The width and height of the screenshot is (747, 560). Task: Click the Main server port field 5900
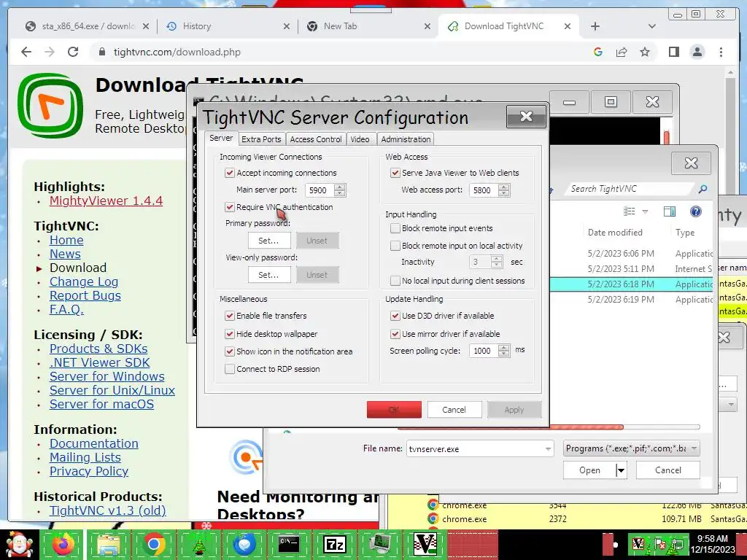click(x=320, y=190)
